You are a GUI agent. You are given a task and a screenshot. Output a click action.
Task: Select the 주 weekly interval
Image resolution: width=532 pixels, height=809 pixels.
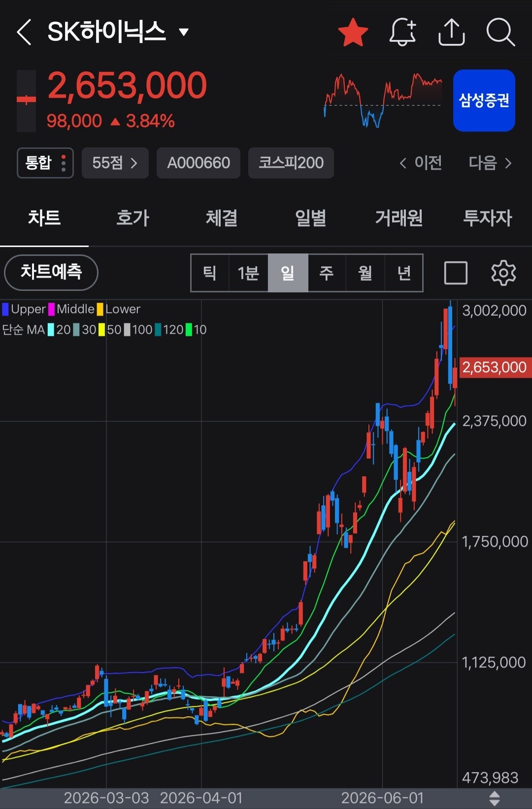(327, 273)
